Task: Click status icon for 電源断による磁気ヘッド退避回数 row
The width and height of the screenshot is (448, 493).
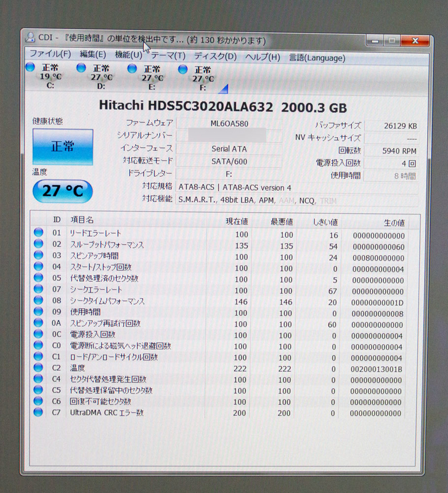Action: (x=38, y=345)
